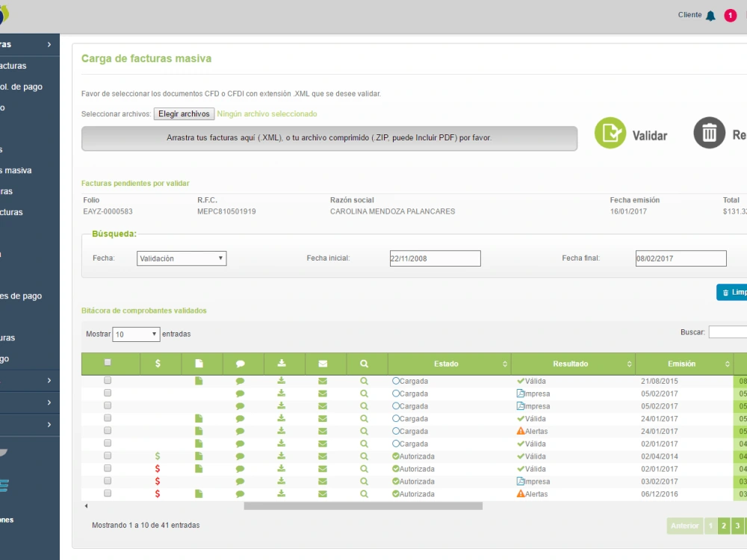Click the blue Limpiar button
This screenshot has width=747, height=560.
click(x=732, y=293)
